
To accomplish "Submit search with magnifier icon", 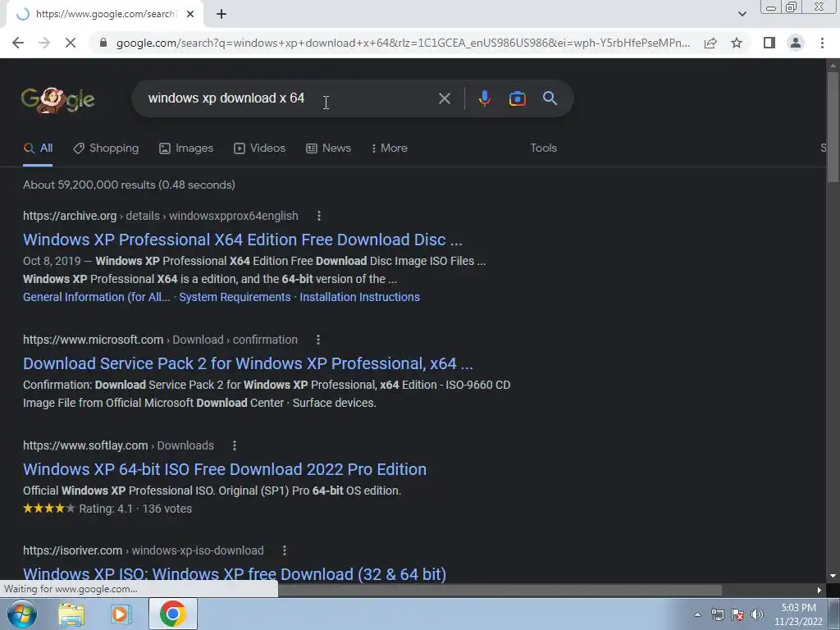I will [x=550, y=98].
